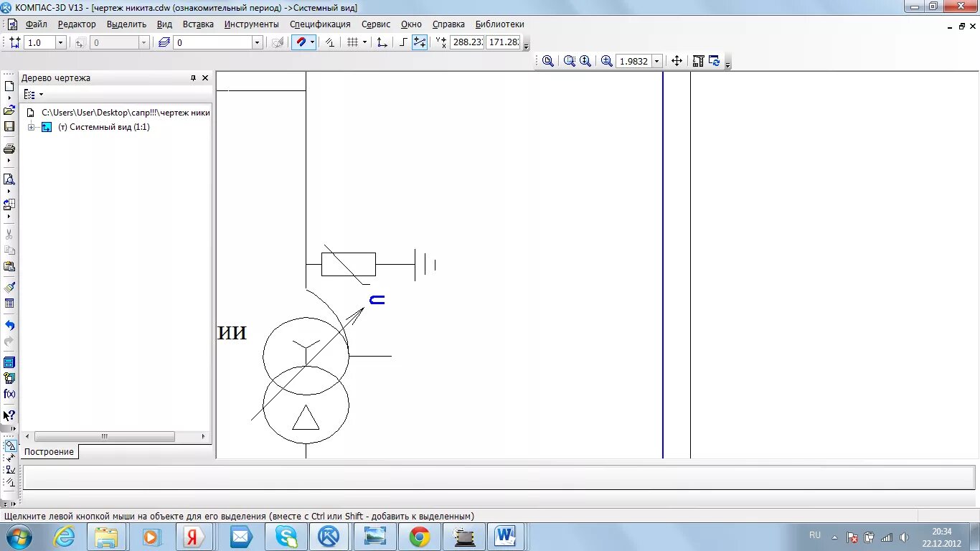Refresh the view with the redraw icon
Viewport: 980px width, 551px height.
coord(715,61)
